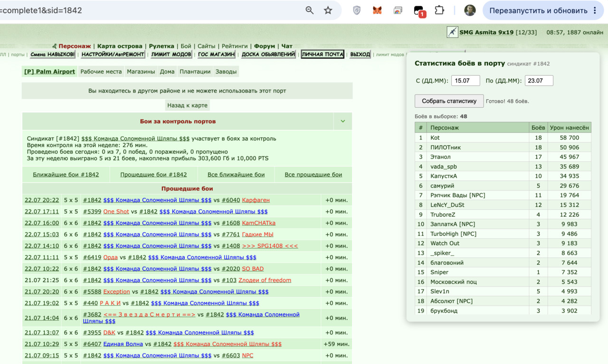Image resolution: width=608 pixels, height=364 pixels.
Task: Open the Рабочие места tab
Action: tap(101, 72)
